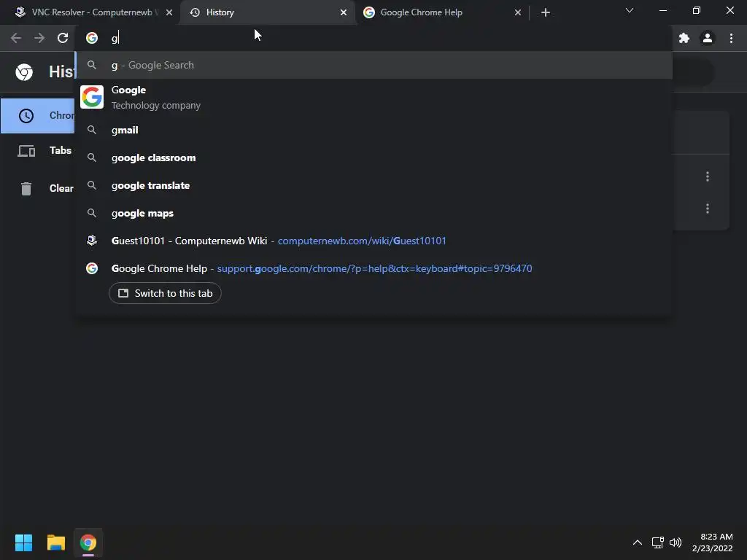The image size is (747, 560).
Task: Close the VNC Resolver tab
Action: point(169,12)
